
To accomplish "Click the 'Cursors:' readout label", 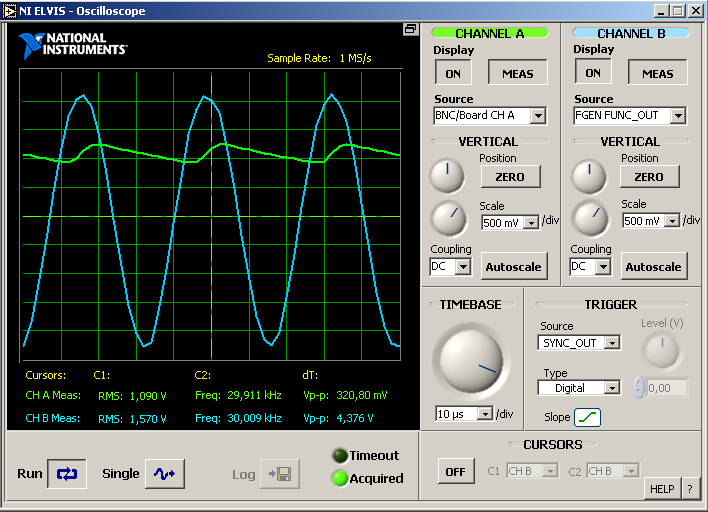I will pyautogui.click(x=46, y=375).
